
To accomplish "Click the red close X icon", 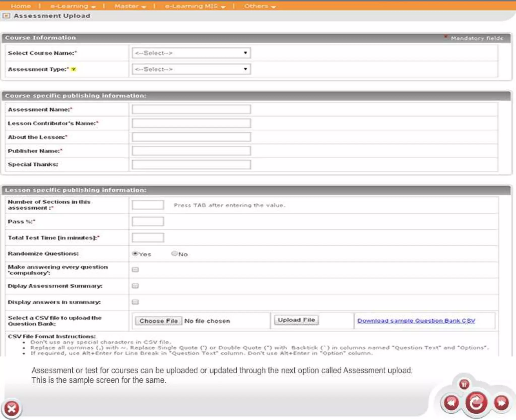I will coord(12,408).
